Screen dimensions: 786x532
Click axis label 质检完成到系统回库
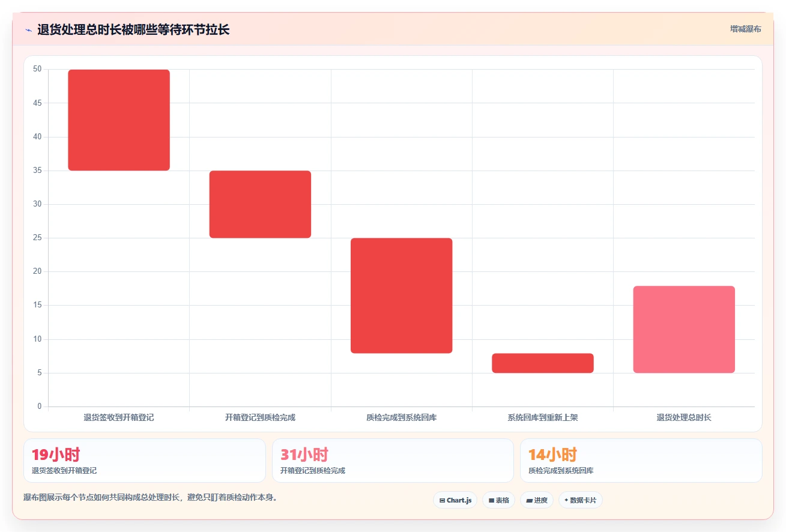click(x=402, y=417)
